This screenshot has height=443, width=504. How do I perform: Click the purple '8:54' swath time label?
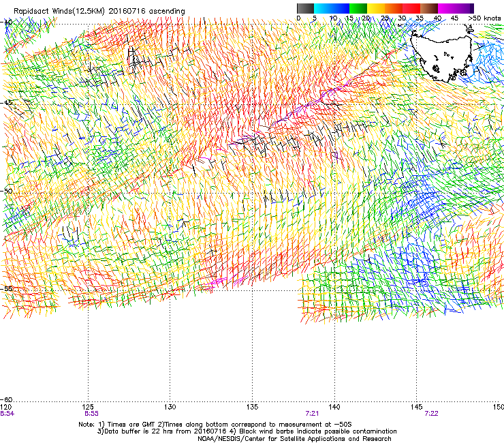coord(7,414)
